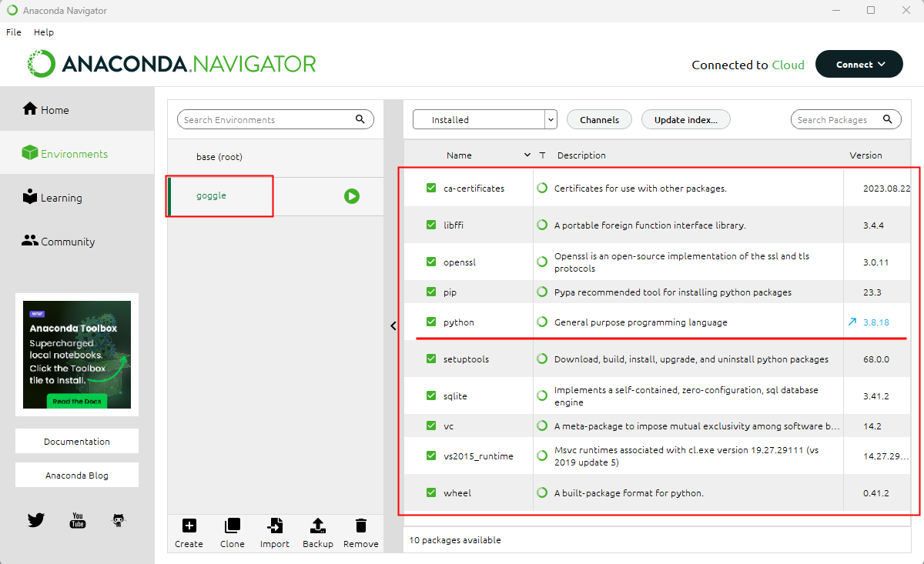Click the Update index button
Viewport: 924px width, 564px height.
pos(685,119)
